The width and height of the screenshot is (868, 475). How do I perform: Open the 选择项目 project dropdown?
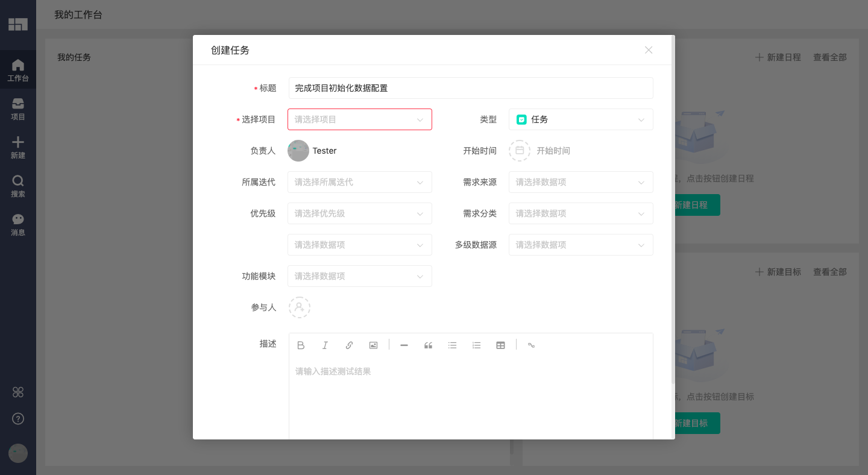[359, 119]
